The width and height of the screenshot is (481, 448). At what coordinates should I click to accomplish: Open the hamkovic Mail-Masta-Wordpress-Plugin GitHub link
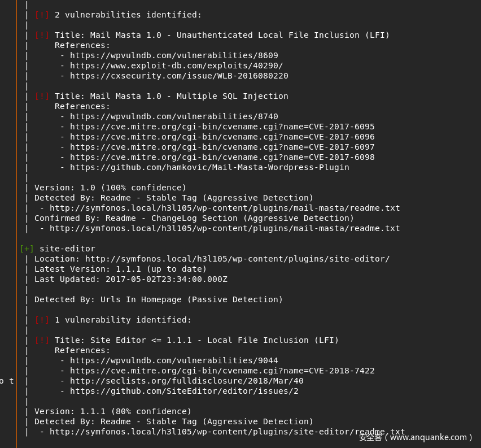pyautogui.click(x=209, y=167)
